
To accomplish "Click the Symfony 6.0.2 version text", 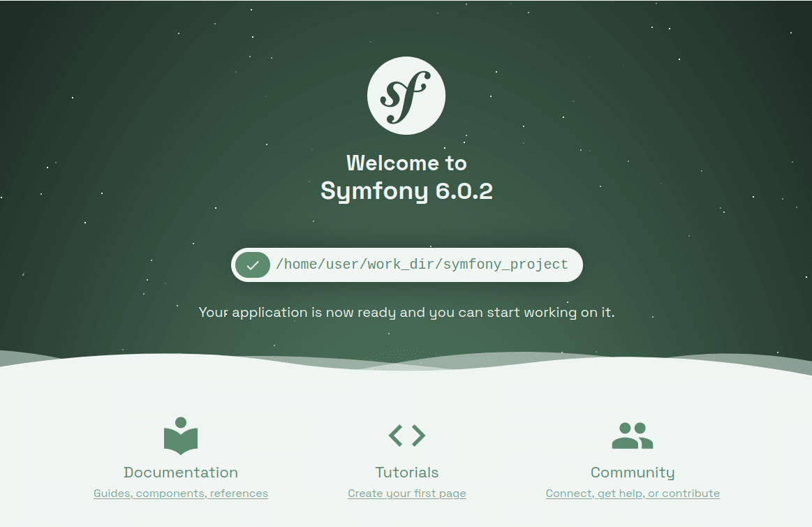I will click(x=406, y=191).
